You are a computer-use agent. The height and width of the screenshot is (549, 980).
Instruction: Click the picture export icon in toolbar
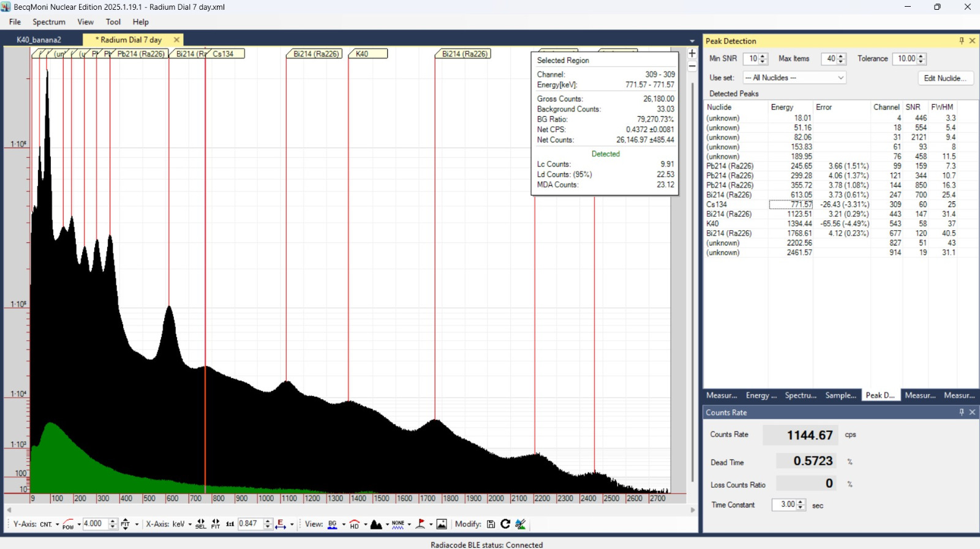tap(442, 524)
